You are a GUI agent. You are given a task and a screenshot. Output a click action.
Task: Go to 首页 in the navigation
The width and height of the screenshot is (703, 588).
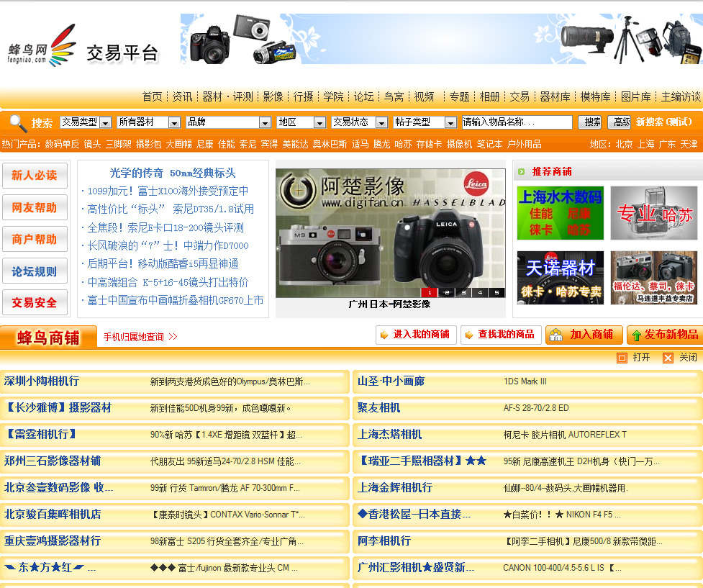point(153,96)
